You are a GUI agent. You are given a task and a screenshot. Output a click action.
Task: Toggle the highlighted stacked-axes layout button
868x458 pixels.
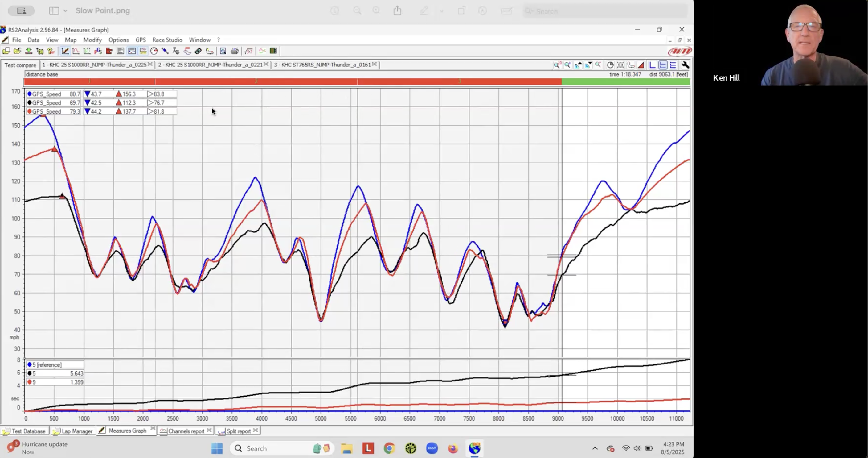pyautogui.click(x=663, y=65)
